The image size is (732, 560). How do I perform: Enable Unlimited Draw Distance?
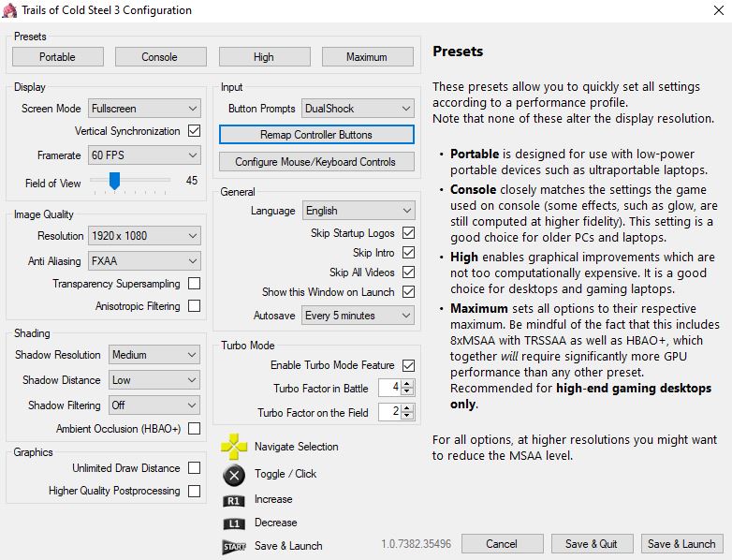coord(194,468)
